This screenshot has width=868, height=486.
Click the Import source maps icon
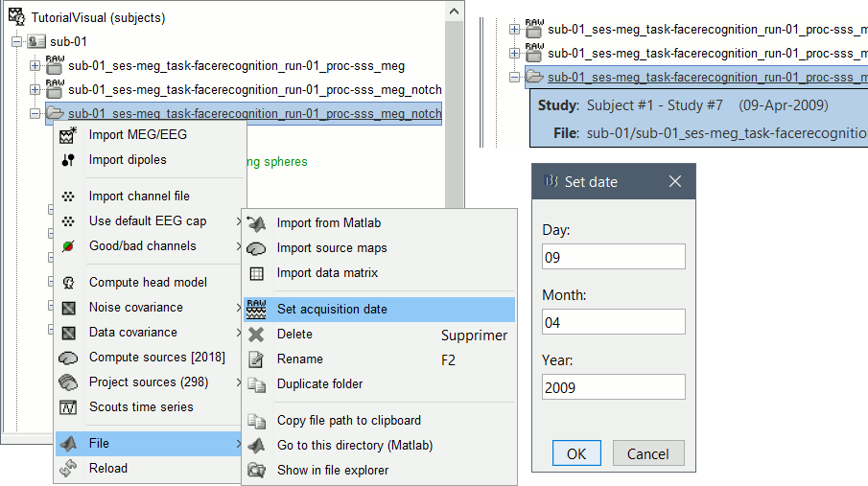click(256, 248)
